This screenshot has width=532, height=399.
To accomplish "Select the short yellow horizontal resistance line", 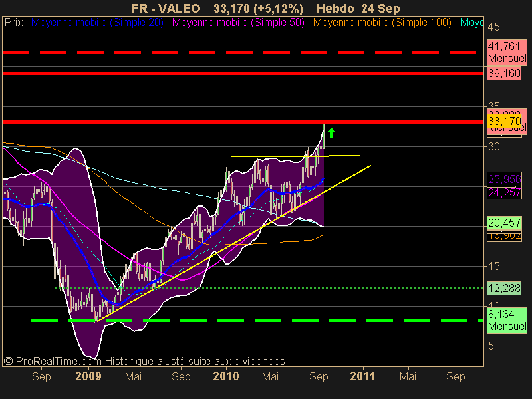I will click(295, 156).
